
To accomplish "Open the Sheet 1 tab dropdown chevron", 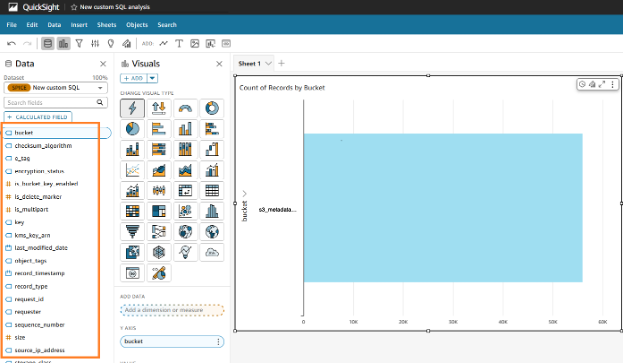I will tap(269, 64).
